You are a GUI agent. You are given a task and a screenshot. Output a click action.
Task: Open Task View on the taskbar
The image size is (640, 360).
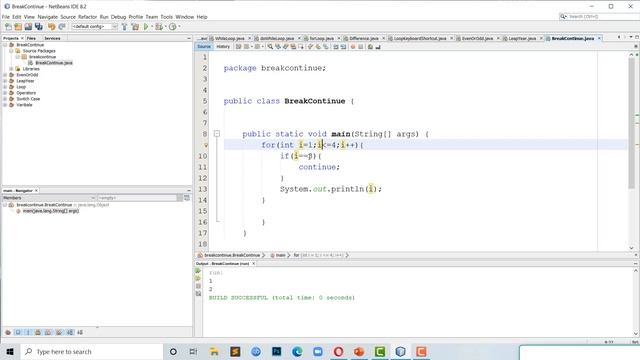(x=193, y=351)
